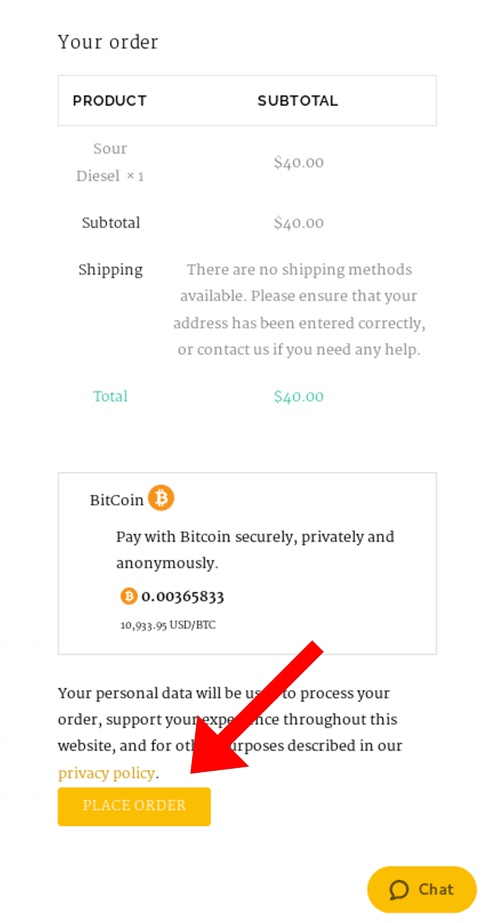Click the SUBTOTAL column header
Screen dimensions: 493x923
(298, 101)
